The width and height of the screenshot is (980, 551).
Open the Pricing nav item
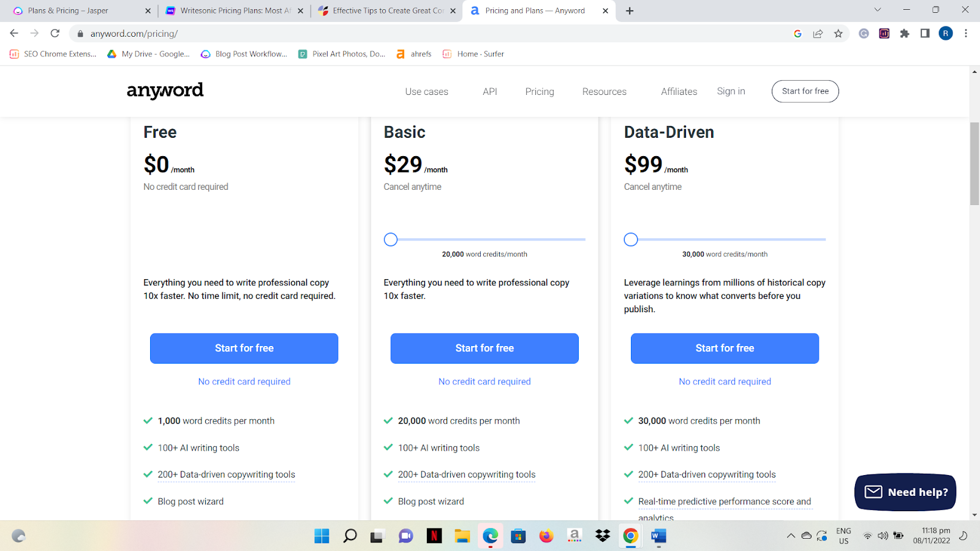(540, 91)
